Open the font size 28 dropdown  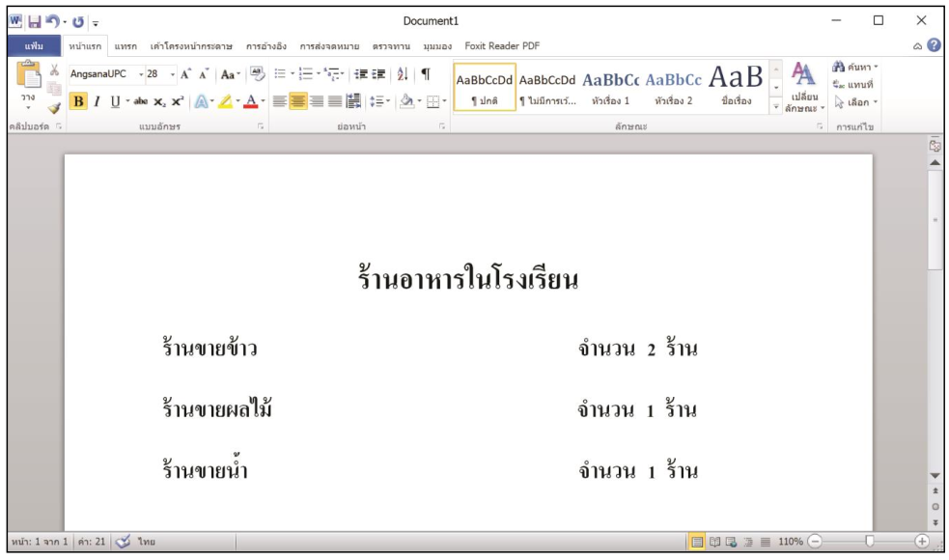(x=174, y=74)
